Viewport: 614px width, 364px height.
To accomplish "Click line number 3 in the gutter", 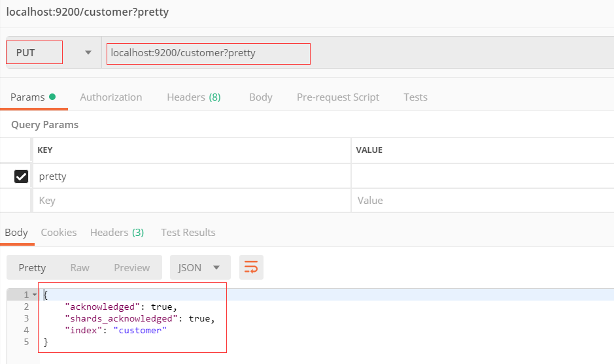I will click(26, 318).
